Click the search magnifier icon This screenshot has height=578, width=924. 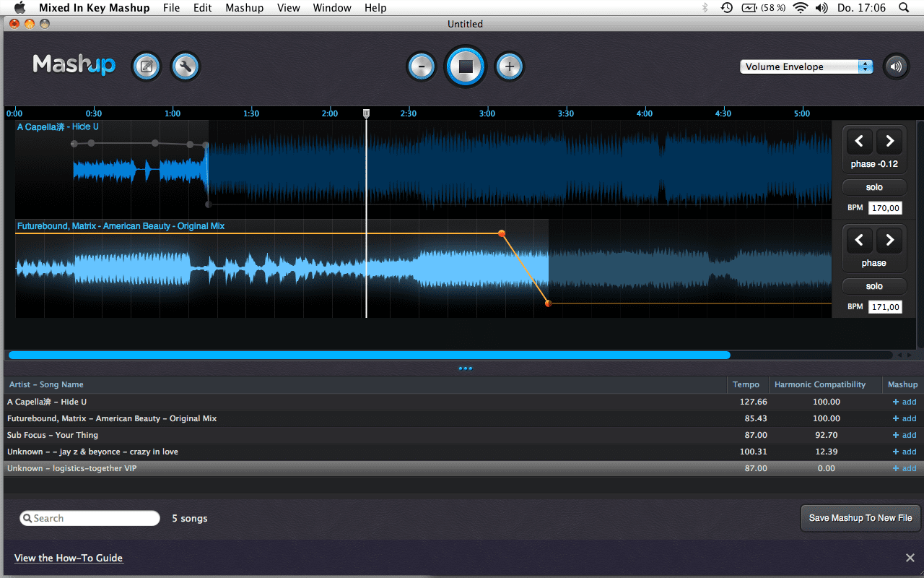pos(27,518)
